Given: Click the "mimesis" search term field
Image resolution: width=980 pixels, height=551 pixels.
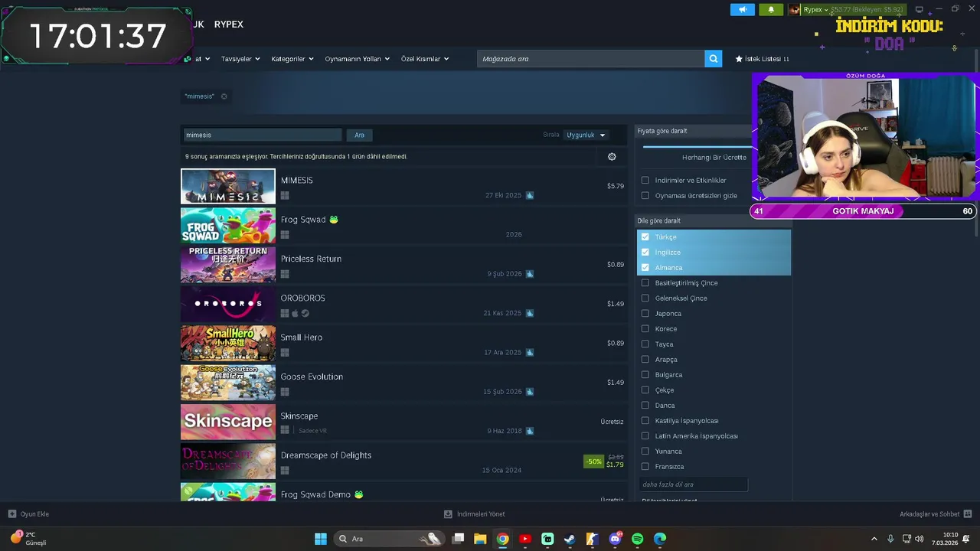Looking at the screenshot, I should (x=262, y=135).
